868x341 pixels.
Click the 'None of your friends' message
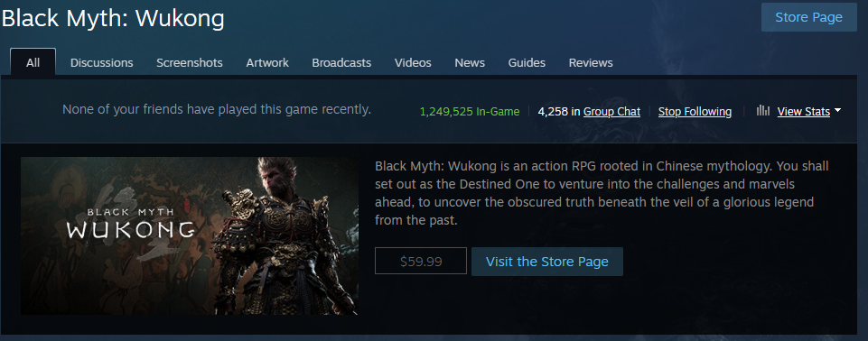pos(217,109)
